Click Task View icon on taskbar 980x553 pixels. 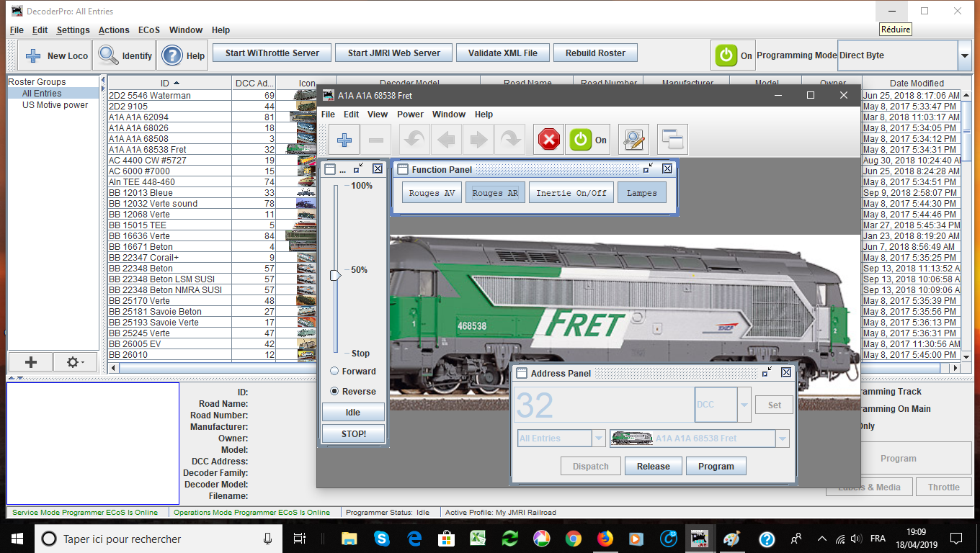click(x=300, y=539)
